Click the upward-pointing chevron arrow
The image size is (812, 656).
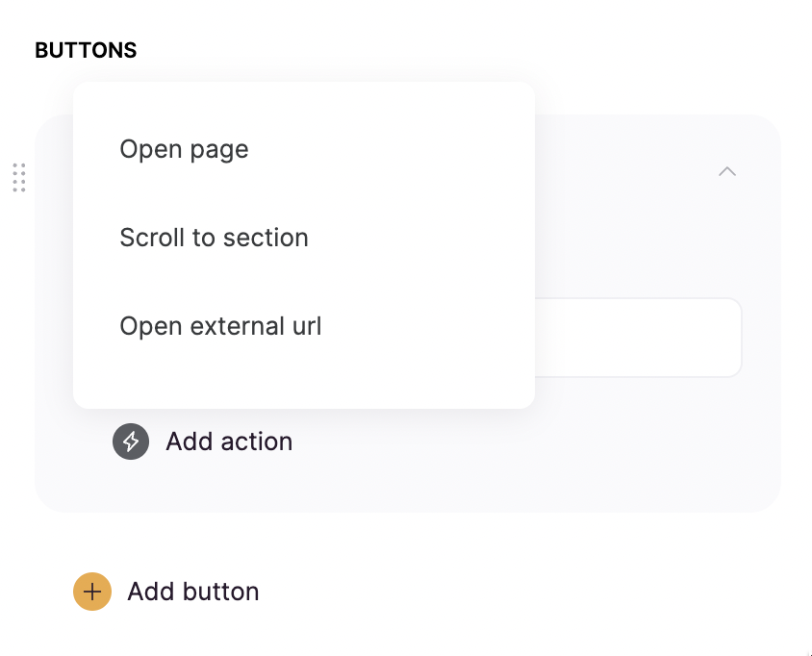pyautogui.click(x=727, y=171)
